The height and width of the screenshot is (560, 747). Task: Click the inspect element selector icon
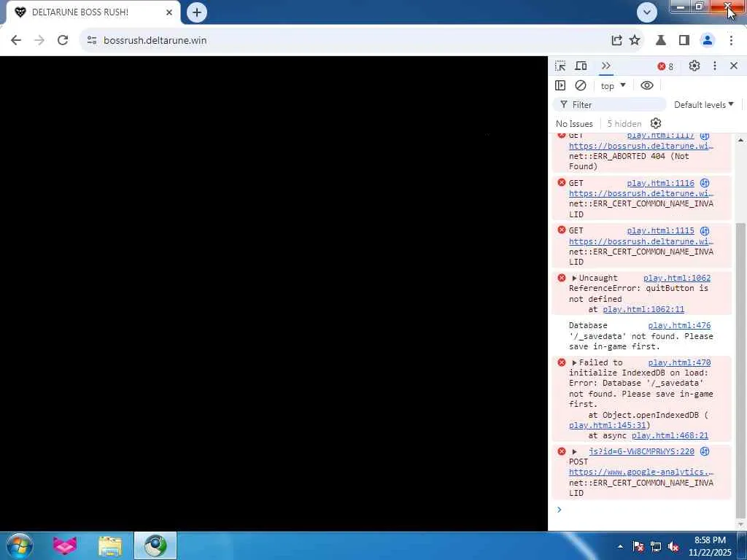pyautogui.click(x=560, y=66)
